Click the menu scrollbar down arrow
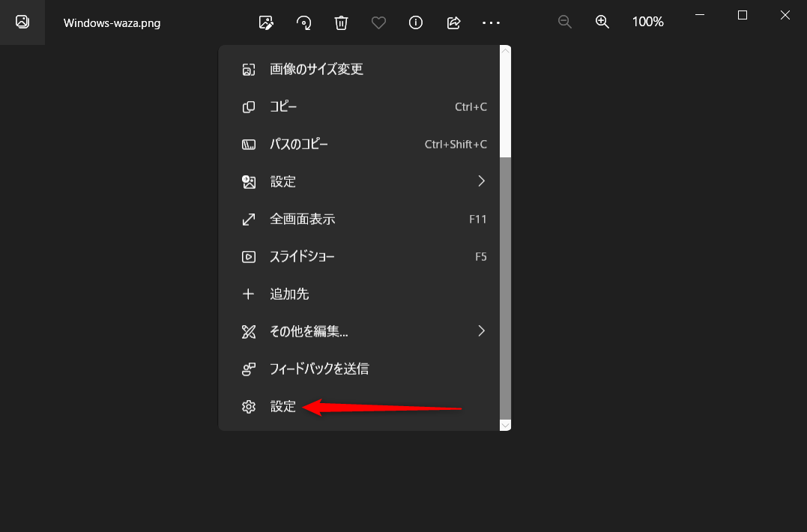The height and width of the screenshot is (532, 807). [x=505, y=425]
